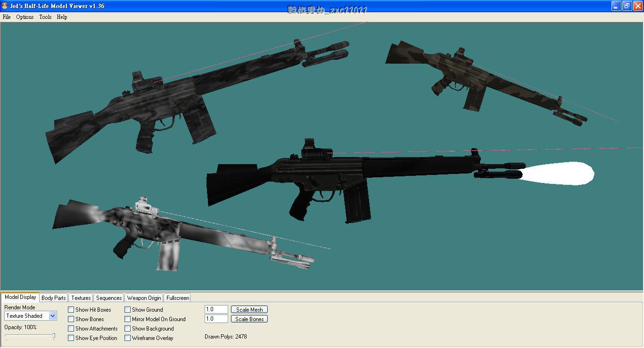Switch to the Weapon Origin tab

[x=144, y=298]
